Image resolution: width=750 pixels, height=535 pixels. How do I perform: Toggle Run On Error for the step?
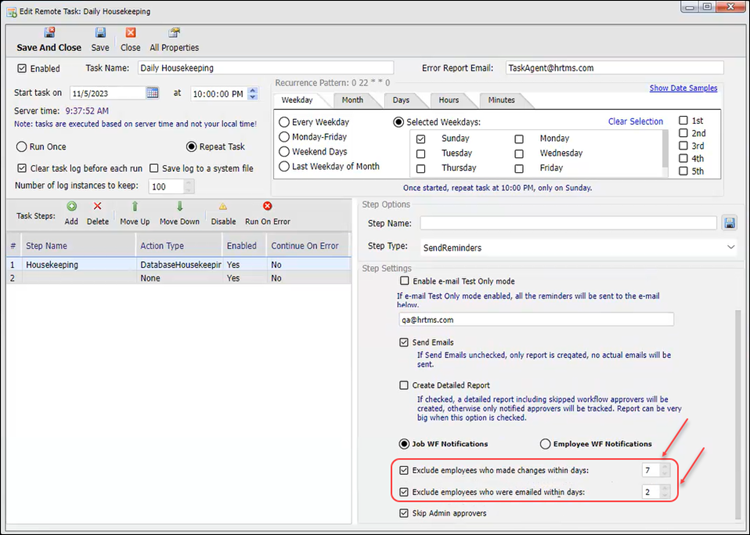pos(267,206)
